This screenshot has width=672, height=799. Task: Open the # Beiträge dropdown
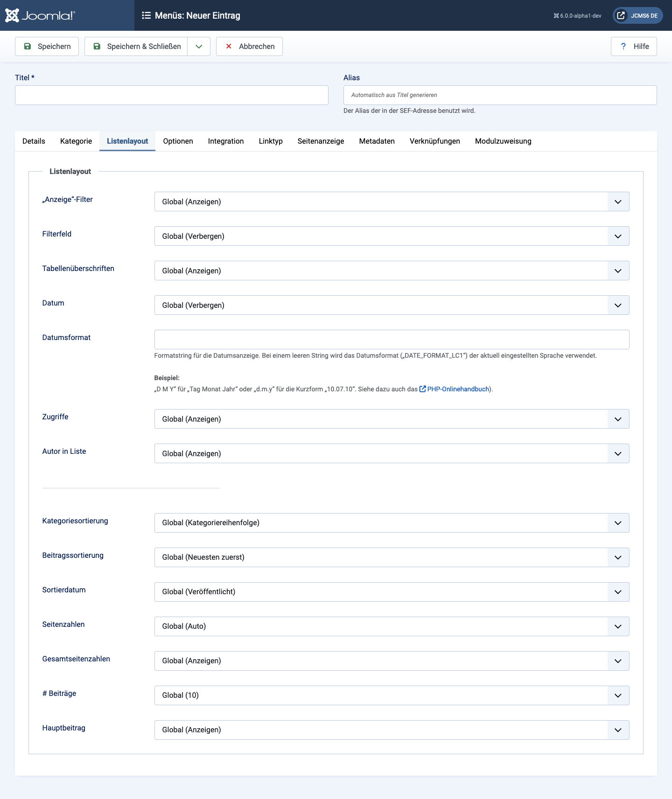click(x=392, y=695)
